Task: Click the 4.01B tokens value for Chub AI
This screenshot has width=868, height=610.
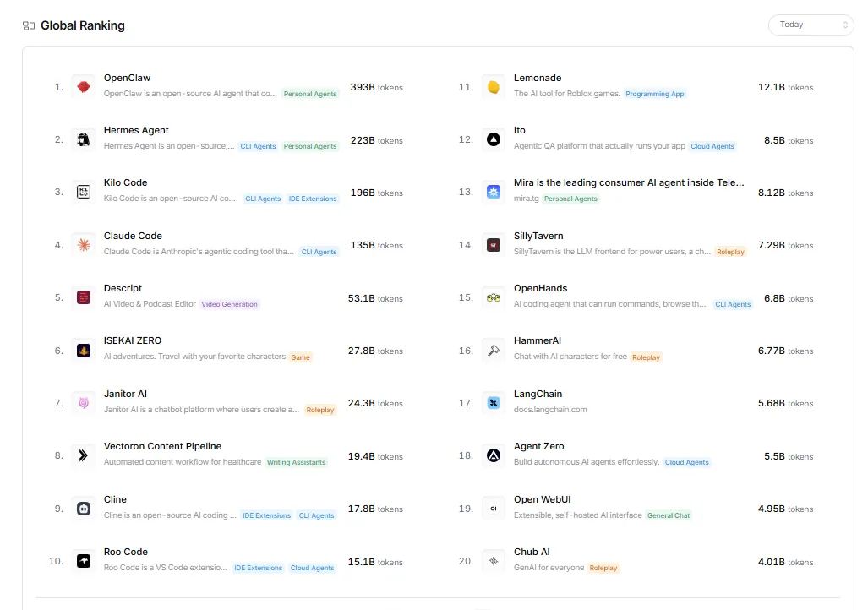Action: click(785, 562)
